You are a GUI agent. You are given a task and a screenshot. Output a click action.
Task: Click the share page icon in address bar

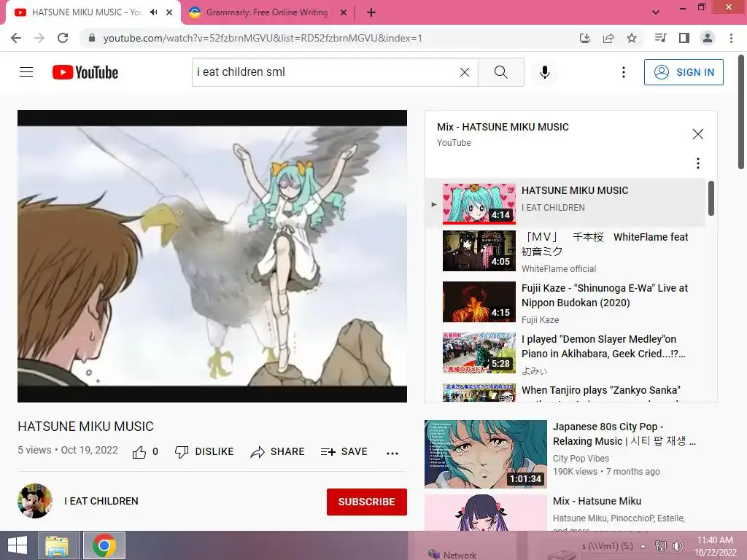pos(608,38)
